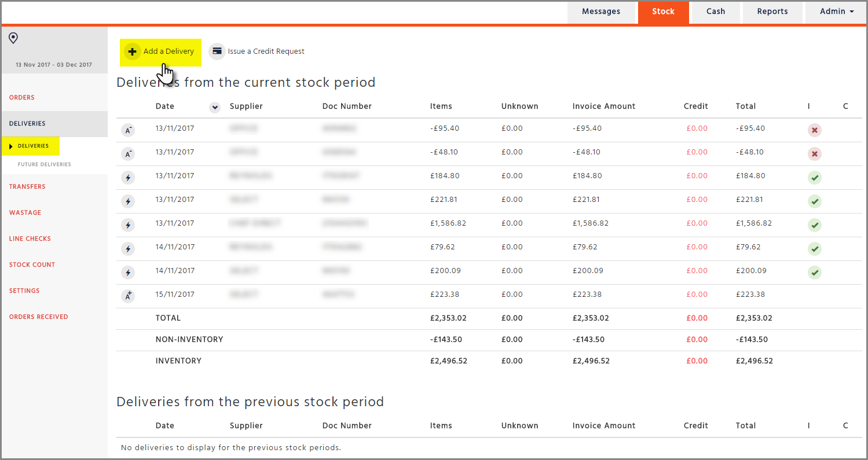Click the lightning icon on the £184.80 row
Screen dimensions: 868x460
coord(128,178)
